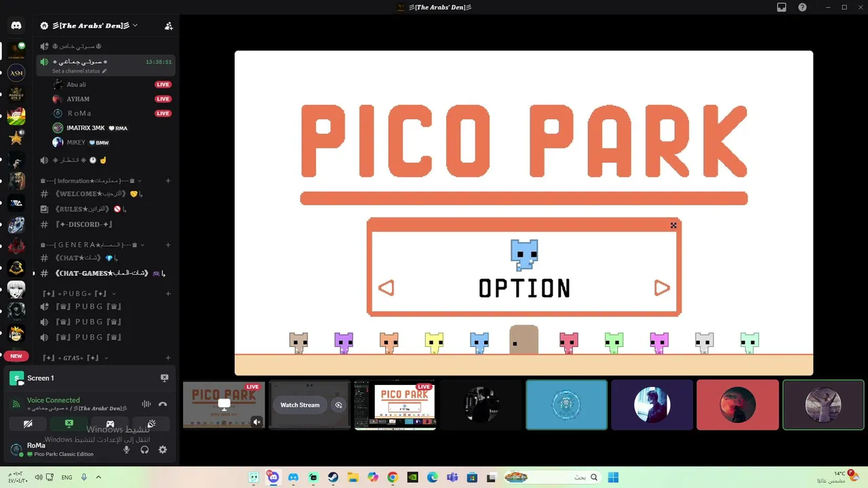This screenshot has width=868, height=488.
Task: Open Google Chrome from the taskbar
Action: click(x=393, y=477)
